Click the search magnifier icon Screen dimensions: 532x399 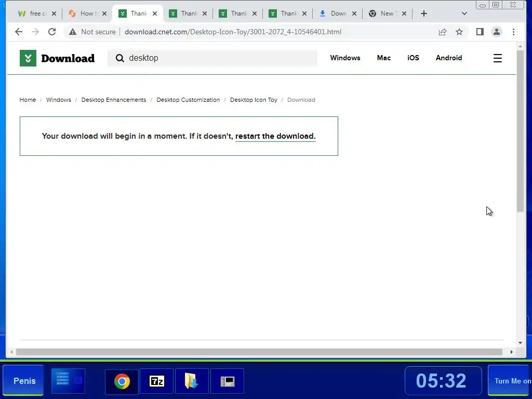coord(120,58)
